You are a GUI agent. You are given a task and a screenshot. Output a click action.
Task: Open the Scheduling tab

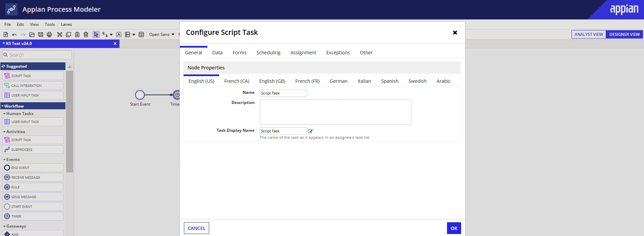coord(268,53)
